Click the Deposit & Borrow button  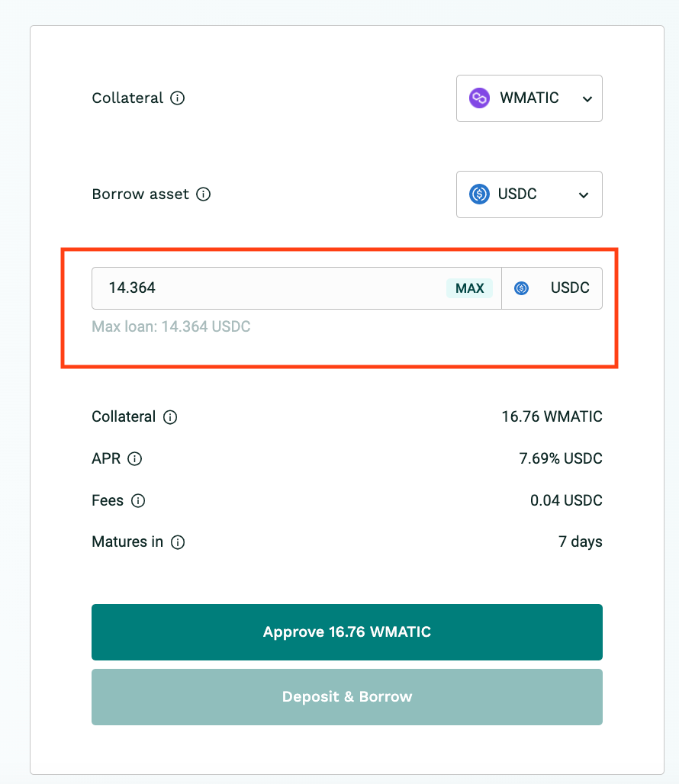[347, 697]
